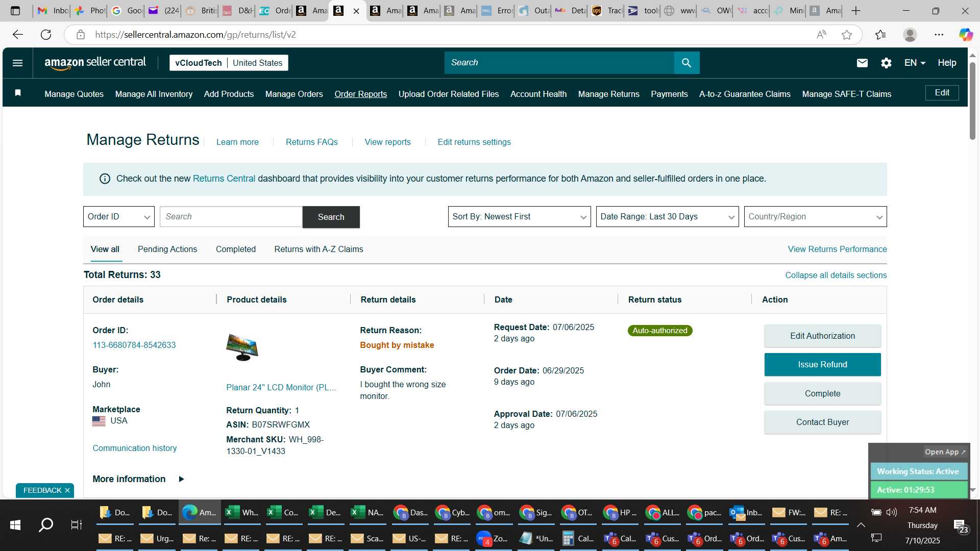The height and width of the screenshot is (551, 980).
Task: Open the Calculator taskbar item
Action: [x=578, y=538]
